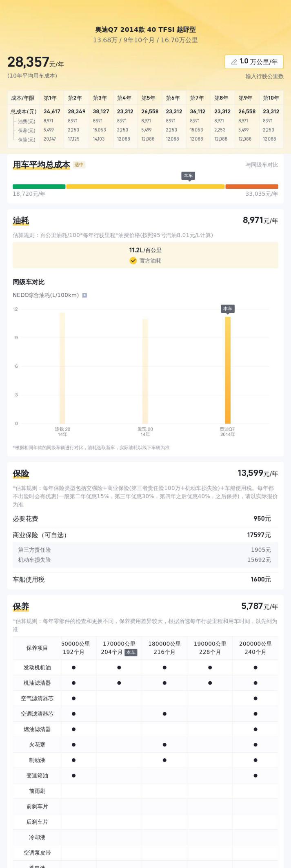Click total cost value 34,617 for year 1
291x868 pixels.
pos(52,111)
